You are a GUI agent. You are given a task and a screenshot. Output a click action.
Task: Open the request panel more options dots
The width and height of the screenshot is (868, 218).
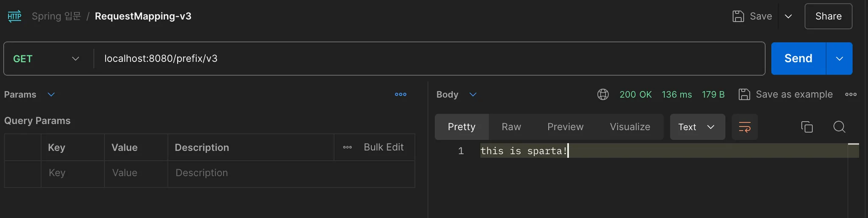click(401, 94)
